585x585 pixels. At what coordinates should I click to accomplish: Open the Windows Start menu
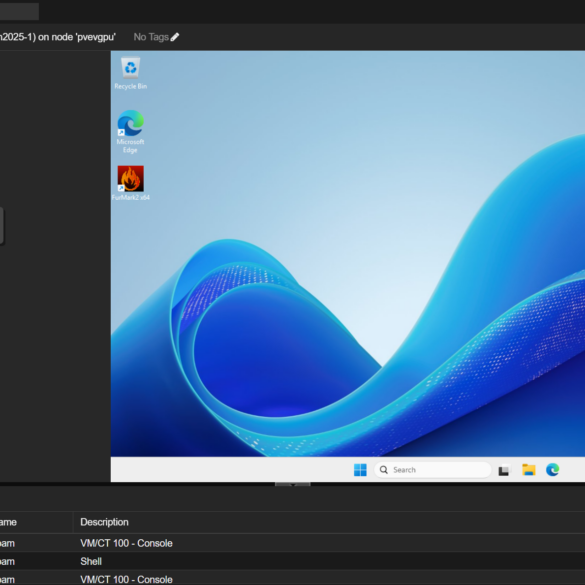[360, 470]
